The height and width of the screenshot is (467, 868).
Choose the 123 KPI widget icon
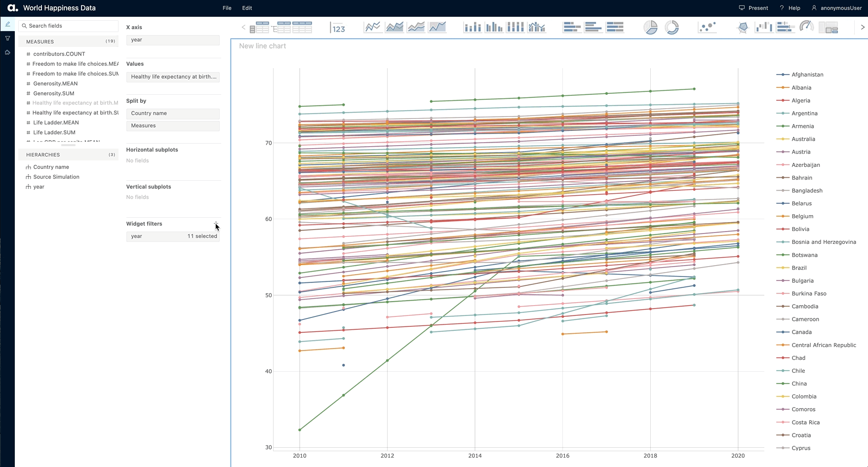tap(338, 28)
